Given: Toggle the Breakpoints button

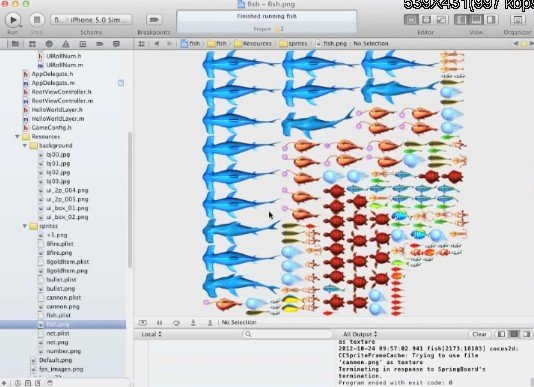Looking at the screenshot, I should [154, 20].
